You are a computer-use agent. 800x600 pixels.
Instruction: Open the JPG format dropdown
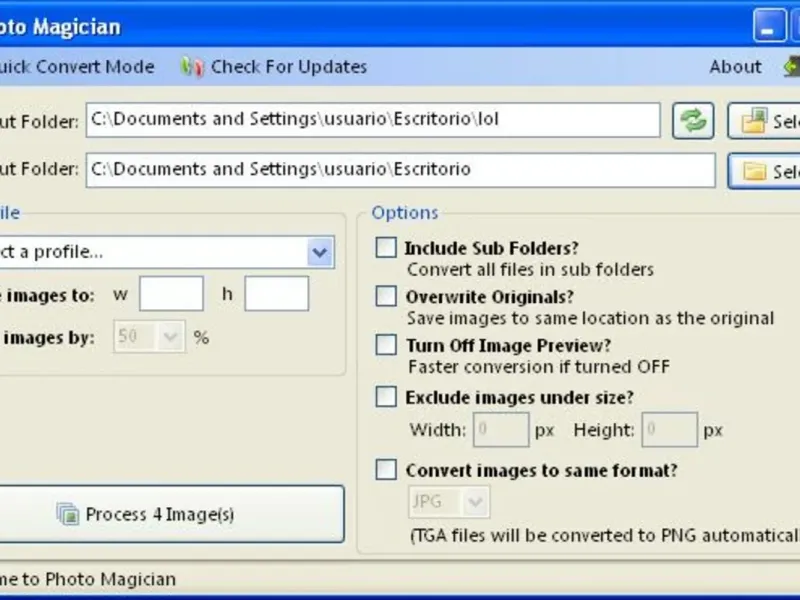(x=449, y=502)
